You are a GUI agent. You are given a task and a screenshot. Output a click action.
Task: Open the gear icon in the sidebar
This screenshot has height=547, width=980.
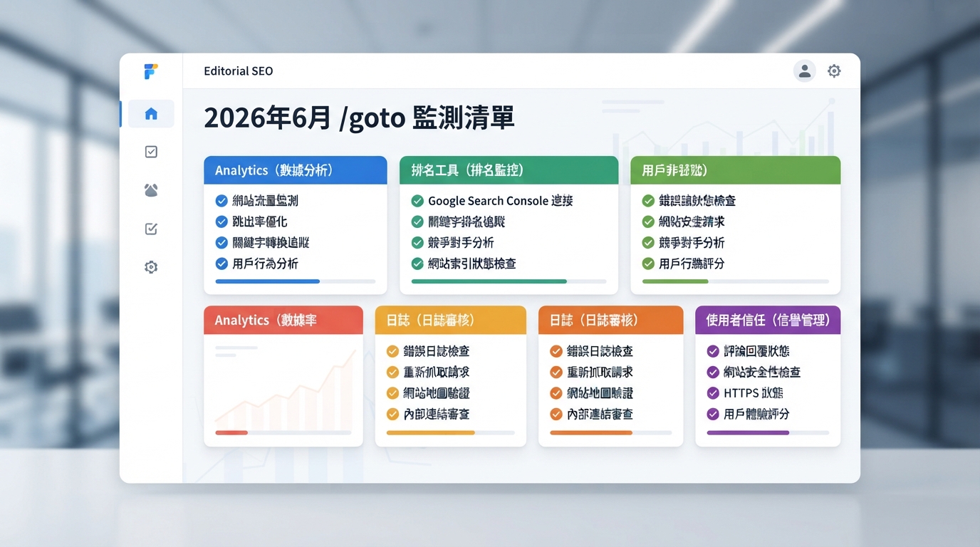pos(151,267)
